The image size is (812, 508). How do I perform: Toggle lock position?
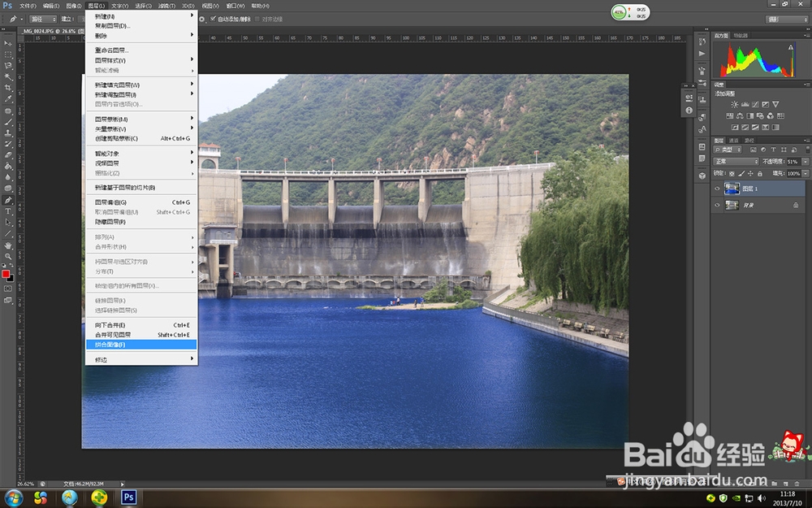coord(750,174)
